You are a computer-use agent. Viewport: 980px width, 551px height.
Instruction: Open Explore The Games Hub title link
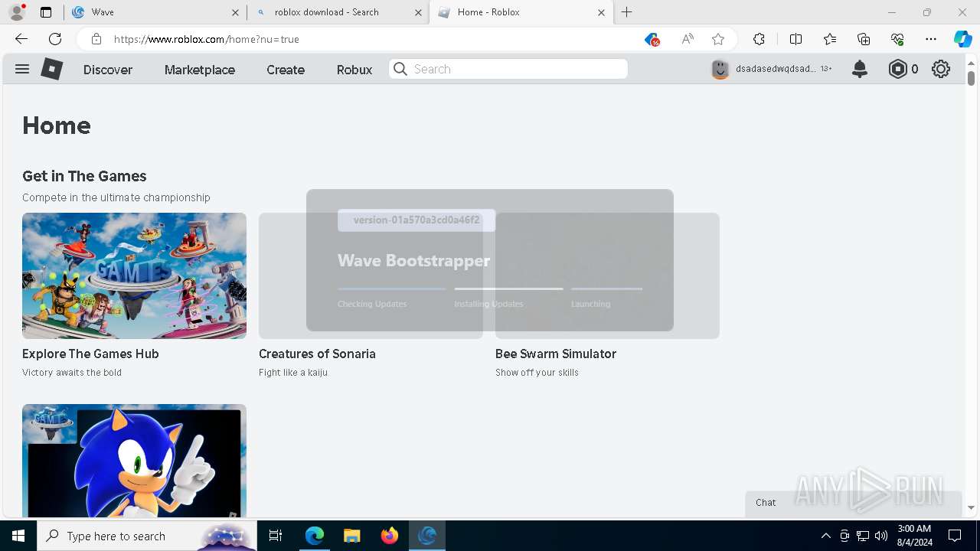[x=90, y=354]
